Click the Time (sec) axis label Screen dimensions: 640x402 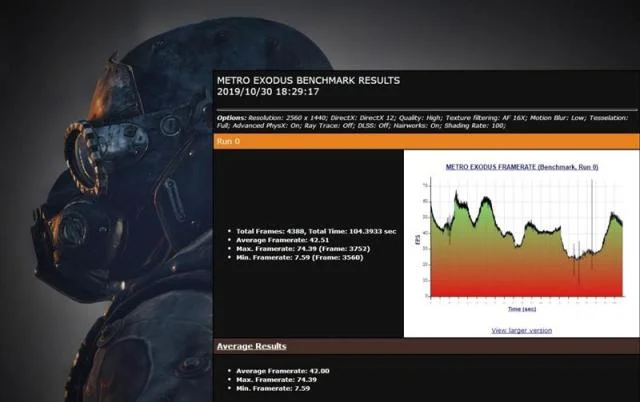(522, 309)
